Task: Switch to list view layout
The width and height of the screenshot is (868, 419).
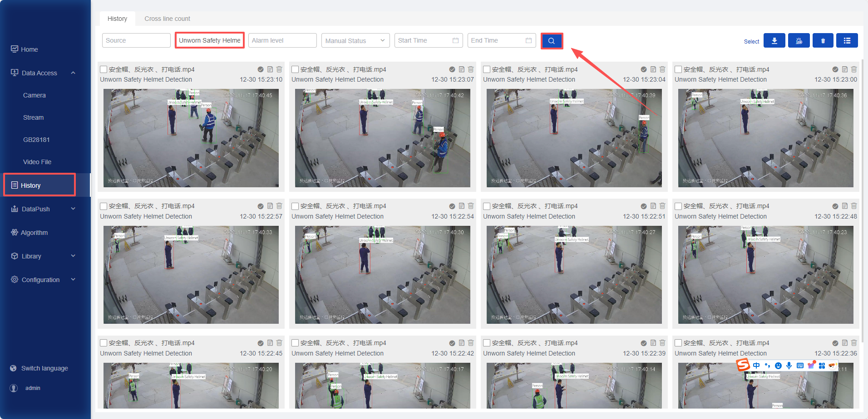Action: pyautogui.click(x=847, y=41)
